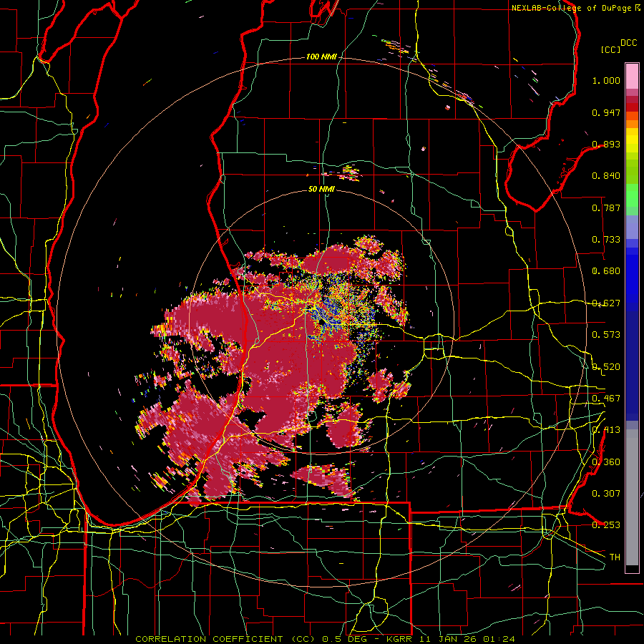Click the light pink top segment of color bar
This screenshot has height=644, width=644.
pyautogui.click(x=632, y=77)
